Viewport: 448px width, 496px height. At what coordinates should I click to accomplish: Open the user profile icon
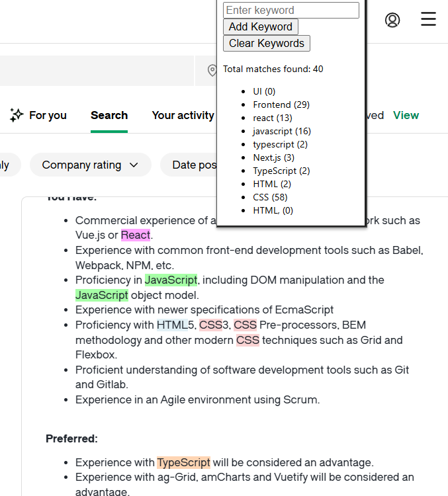pos(392,20)
